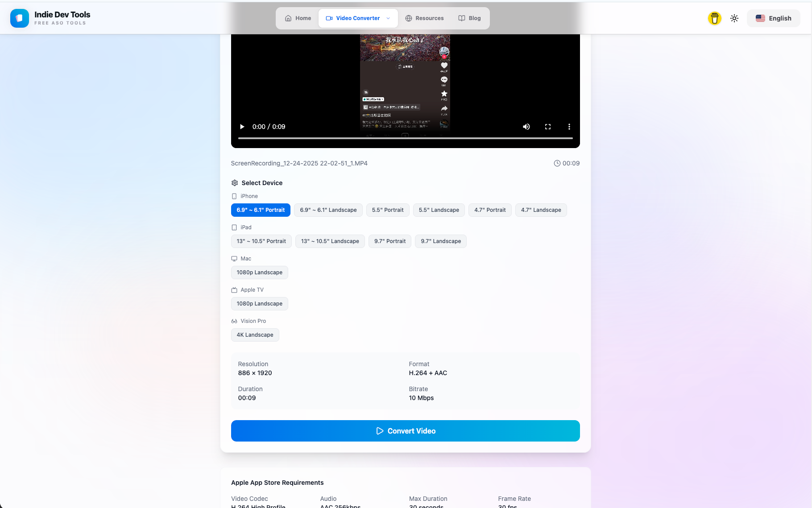Open the Resources page
Image resolution: width=812 pixels, height=508 pixels.
(x=424, y=18)
